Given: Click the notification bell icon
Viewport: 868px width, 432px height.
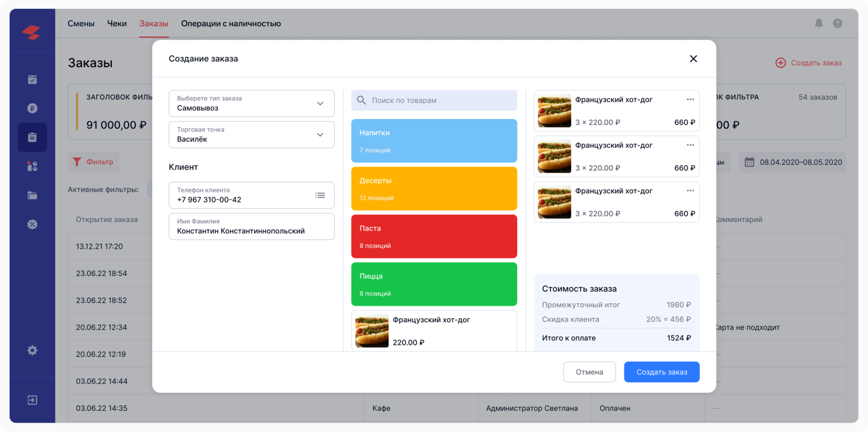Looking at the screenshot, I should [x=819, y=23].
